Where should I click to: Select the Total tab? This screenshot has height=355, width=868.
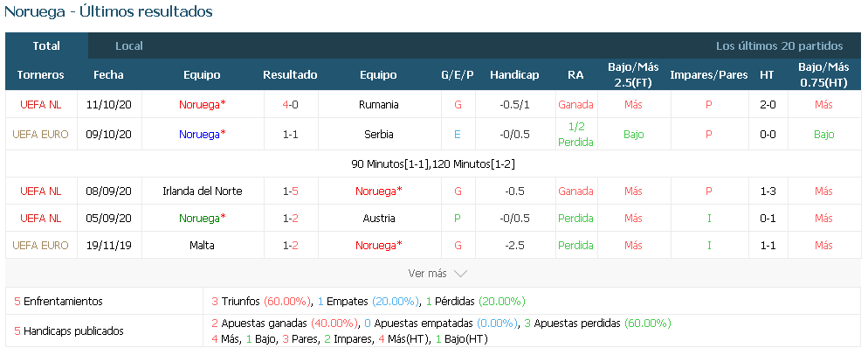coord(46,46)
